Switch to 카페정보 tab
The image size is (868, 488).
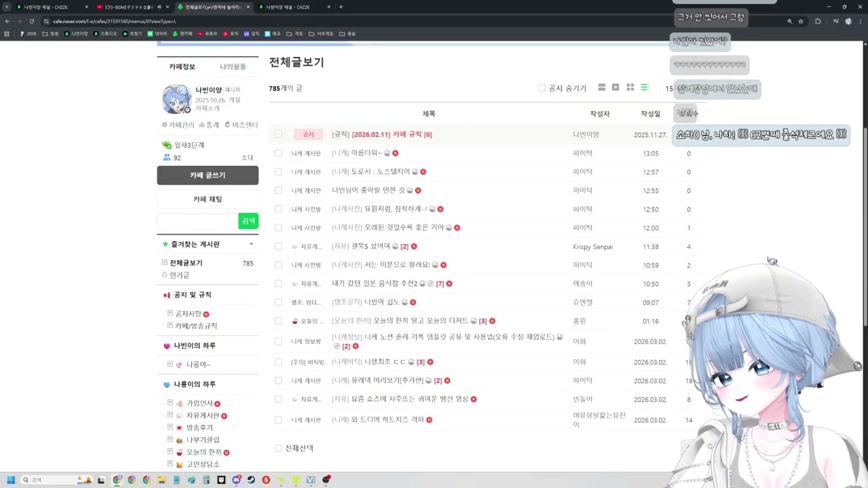click(182, 66)
